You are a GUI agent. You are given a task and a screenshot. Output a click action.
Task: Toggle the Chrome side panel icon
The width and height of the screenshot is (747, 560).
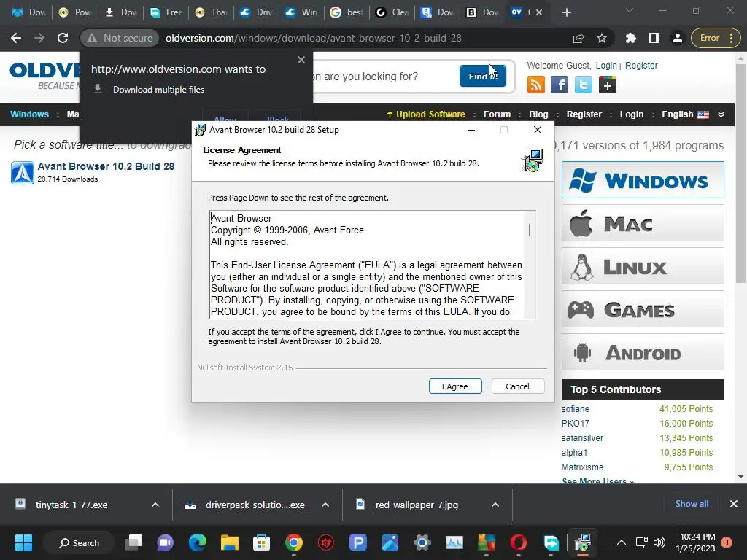(x=654, y=38)
